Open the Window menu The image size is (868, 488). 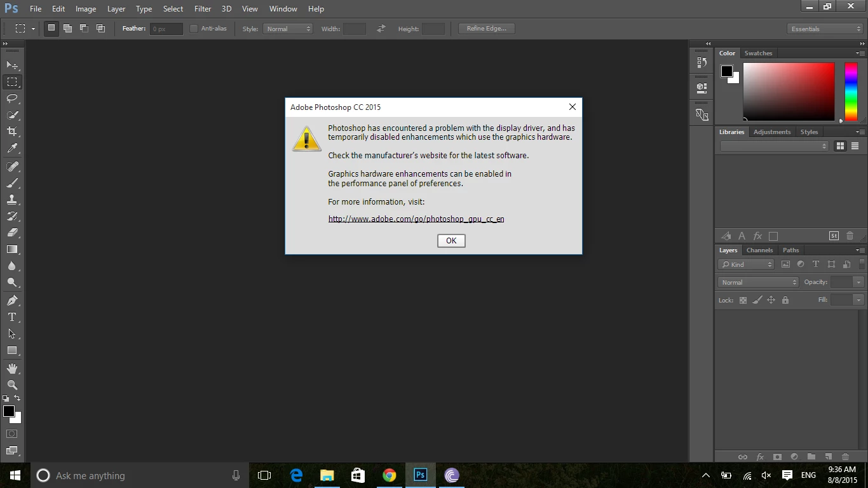(283, 9)
